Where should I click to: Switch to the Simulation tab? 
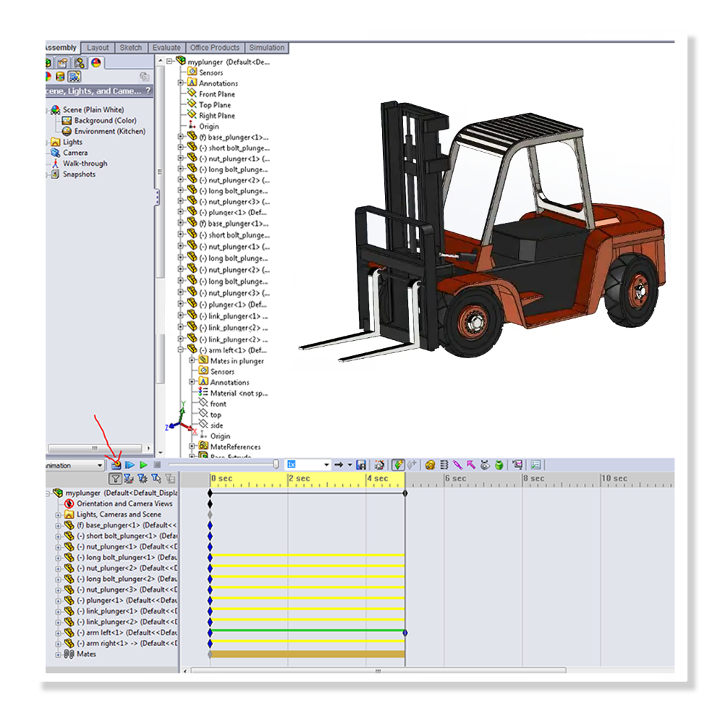coord(266,47)
